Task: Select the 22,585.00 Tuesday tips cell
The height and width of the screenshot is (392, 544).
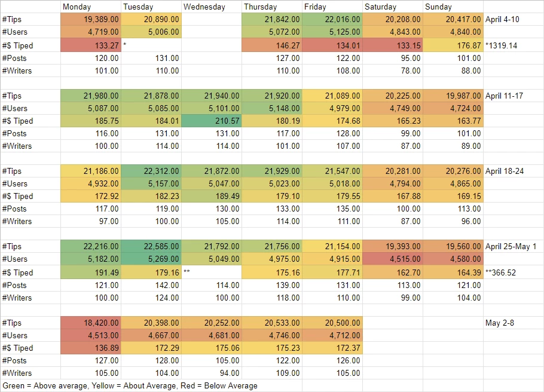Action: pos(151,246)
